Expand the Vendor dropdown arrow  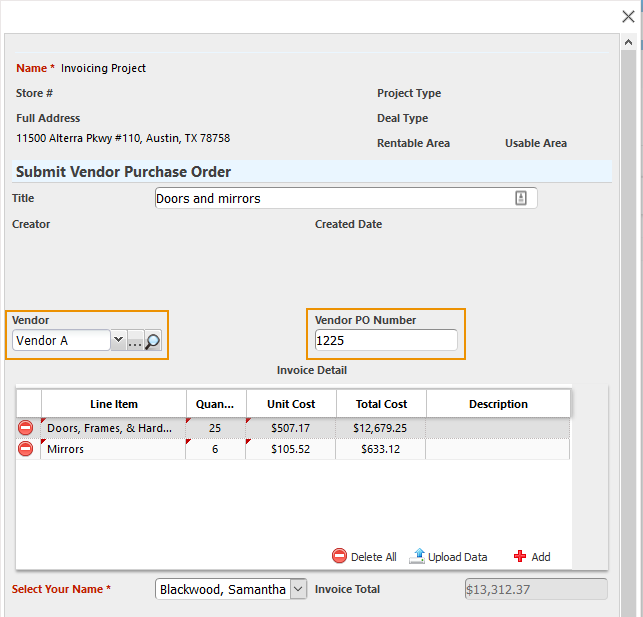tap(119, 340)
